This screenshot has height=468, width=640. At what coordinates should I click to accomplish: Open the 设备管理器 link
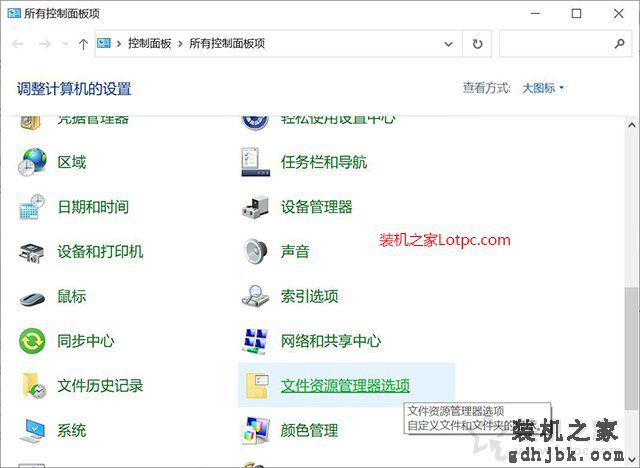(x=316, y=207)
